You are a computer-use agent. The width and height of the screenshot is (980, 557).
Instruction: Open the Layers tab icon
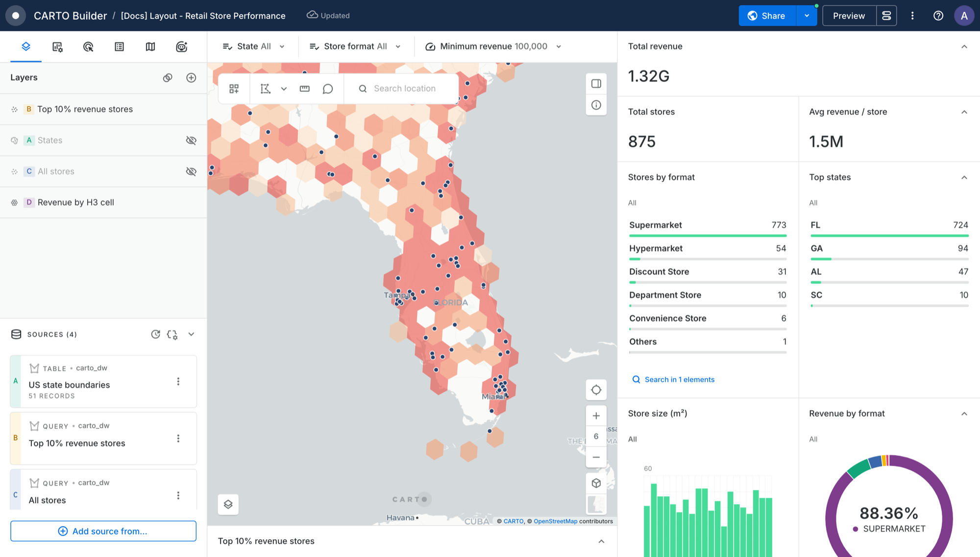pos(26,47)
